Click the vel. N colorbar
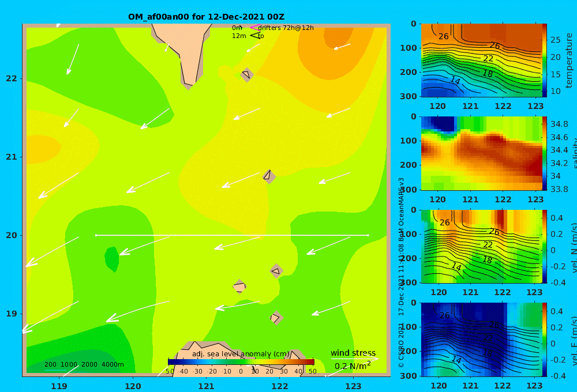Viewport: 577px width, 392px height. 545,246
